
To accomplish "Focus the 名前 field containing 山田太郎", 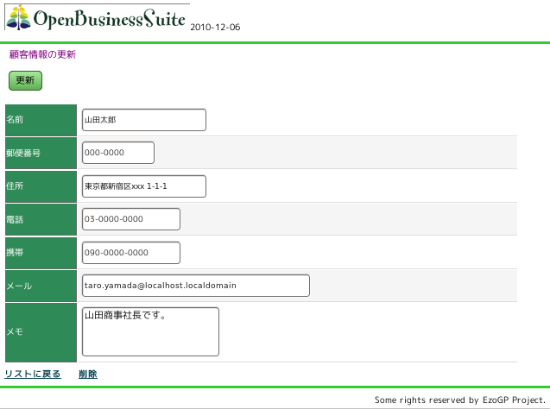I will point(144,120).
